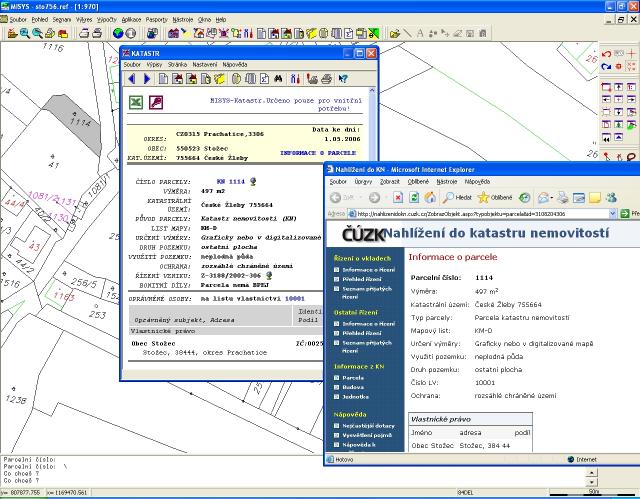Image resolution: width=640 pixels, height=499 pixels.
Task: Click the Oblíbené favorites button in IE toolbar
Action: (495, 198)
